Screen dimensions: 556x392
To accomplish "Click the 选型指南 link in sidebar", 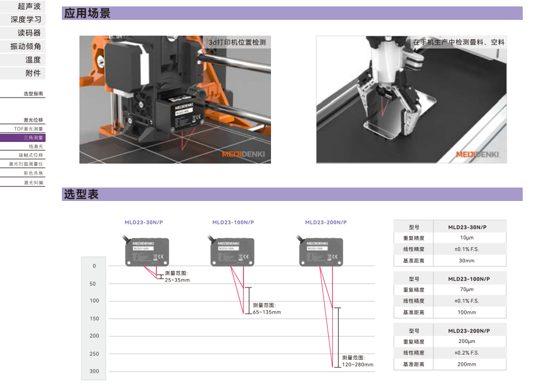I will pos(33,93).
